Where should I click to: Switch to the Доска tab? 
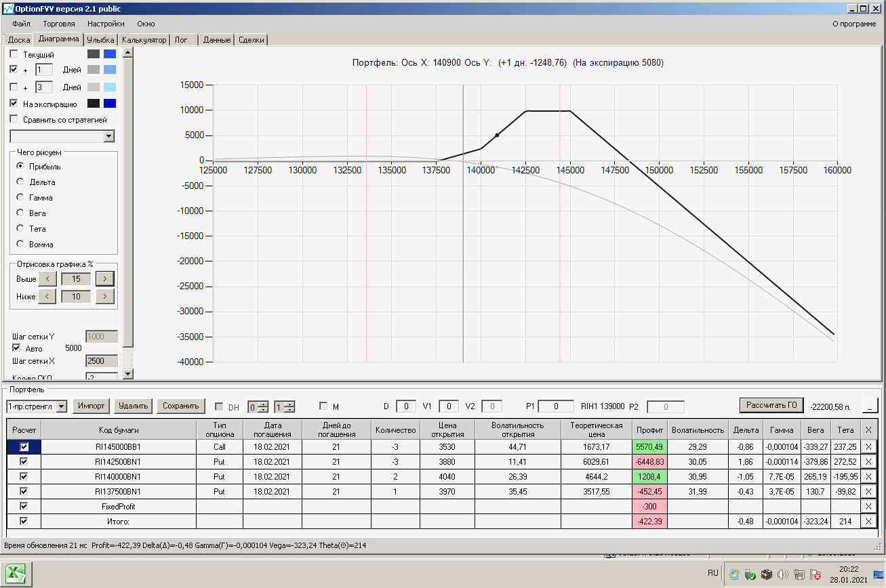(x=19, y=40)
